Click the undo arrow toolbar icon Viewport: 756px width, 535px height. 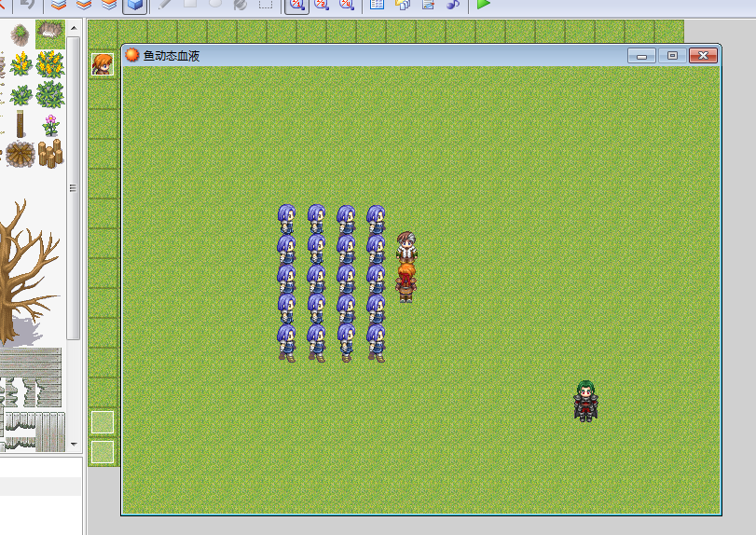coord(27,5)
